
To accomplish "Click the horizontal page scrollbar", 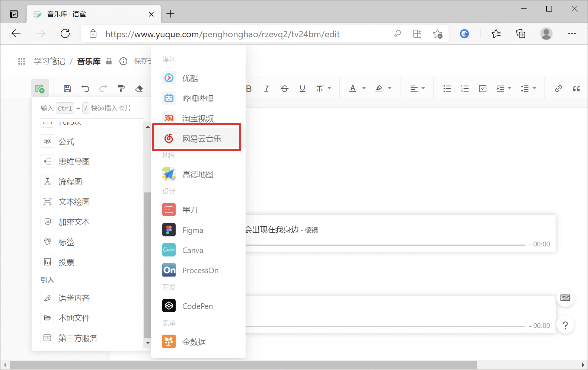I will pyautogui.click(x=243, y=365).
